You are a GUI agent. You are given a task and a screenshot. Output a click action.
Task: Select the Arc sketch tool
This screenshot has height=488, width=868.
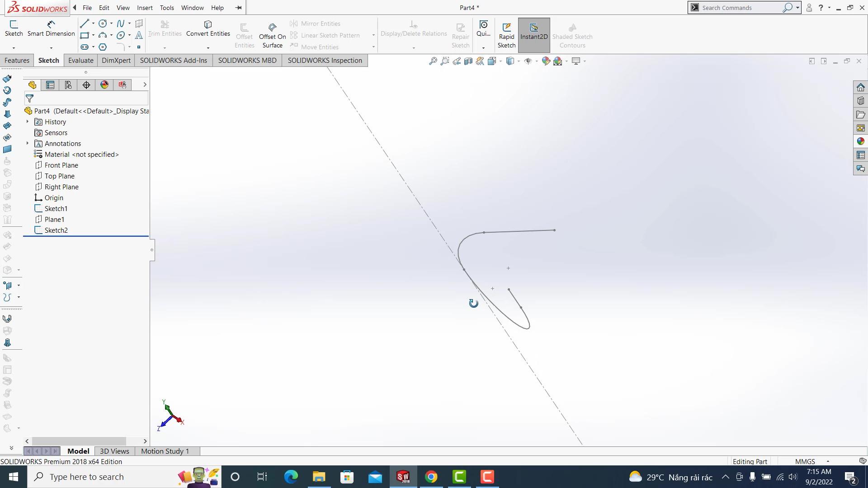tap(103, 35)
